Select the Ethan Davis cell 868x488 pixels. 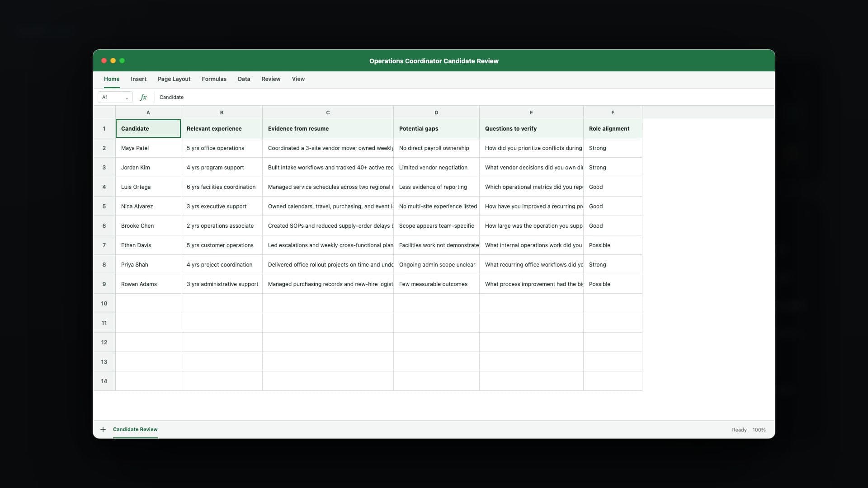(x=148, y=245)
